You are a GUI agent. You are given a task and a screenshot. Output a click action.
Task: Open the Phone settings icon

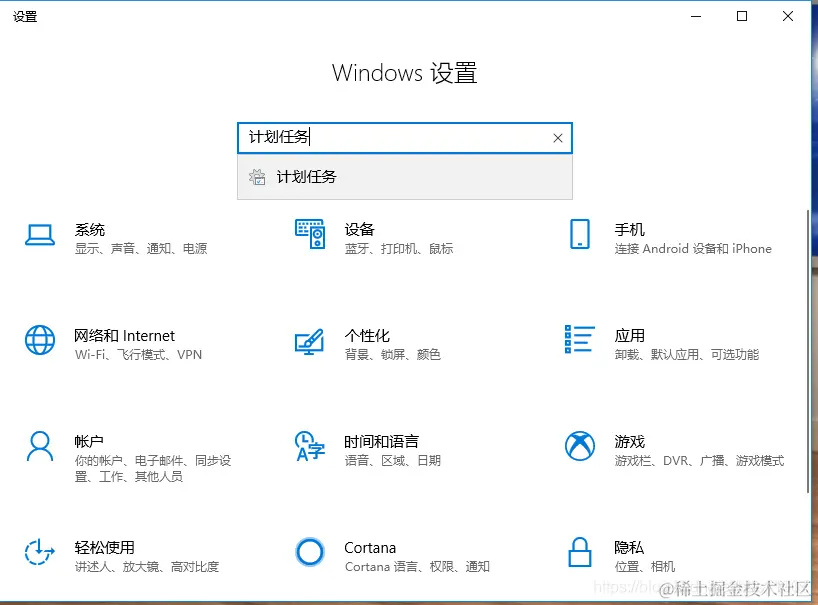tap(580, 234)
